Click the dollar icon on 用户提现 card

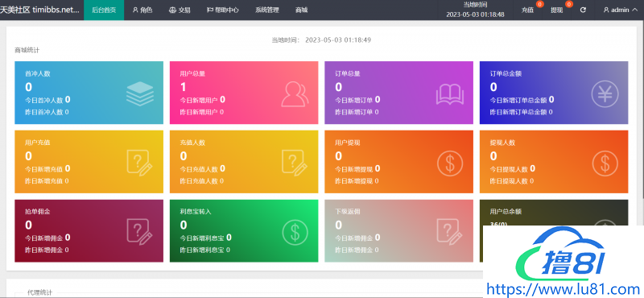pyautogui.click(x=450, y=163)
